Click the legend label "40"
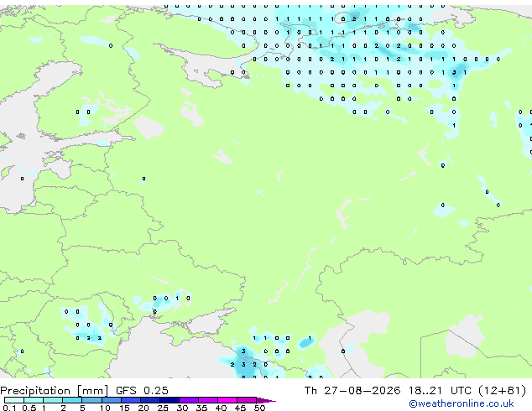This screenshot has height=411, width=532. (221, 408)
